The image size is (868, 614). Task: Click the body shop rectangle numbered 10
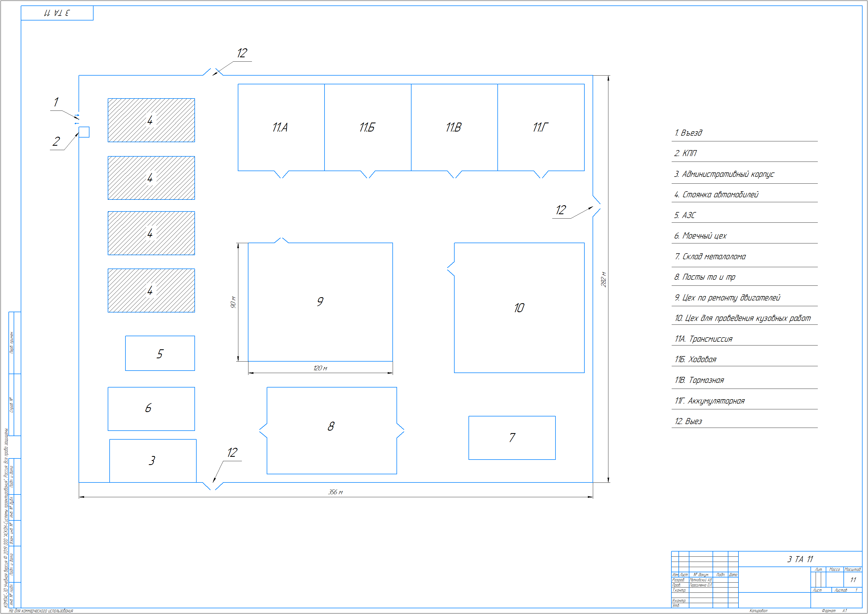[519, 308]
